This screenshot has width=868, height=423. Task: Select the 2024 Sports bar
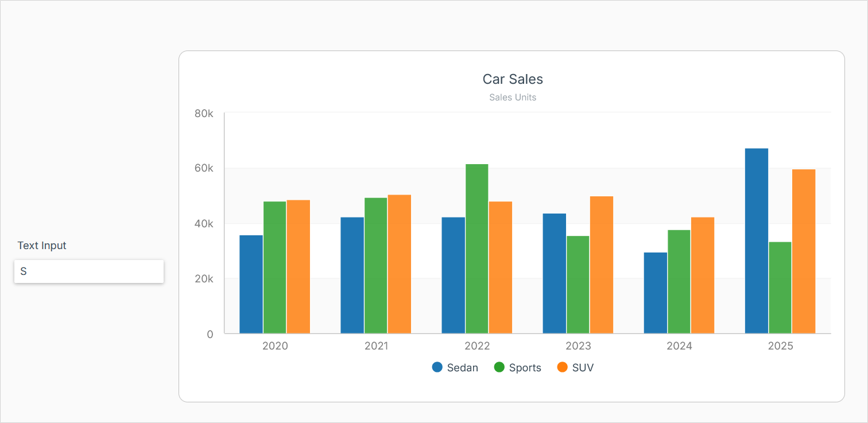click(679, 282)
